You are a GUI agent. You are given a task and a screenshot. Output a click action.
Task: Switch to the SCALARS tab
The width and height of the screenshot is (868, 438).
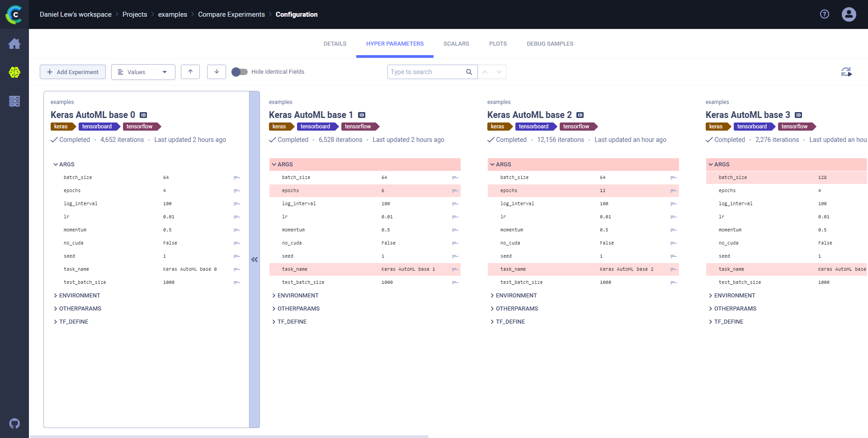(x=456, y=44)
